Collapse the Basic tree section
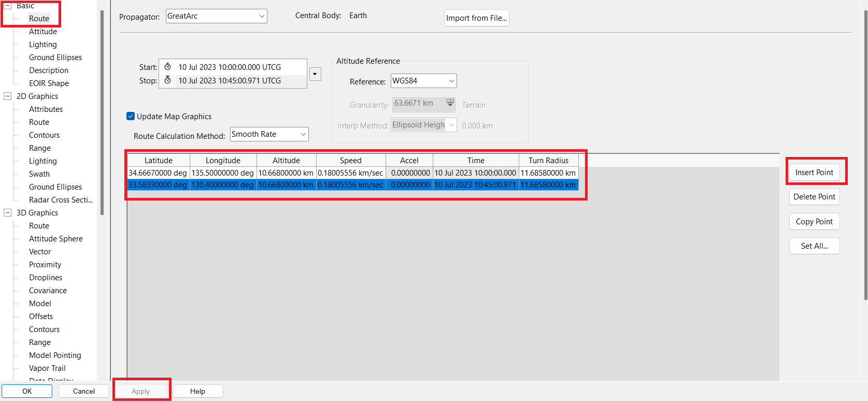868x402 pixels. pos(8,6)
